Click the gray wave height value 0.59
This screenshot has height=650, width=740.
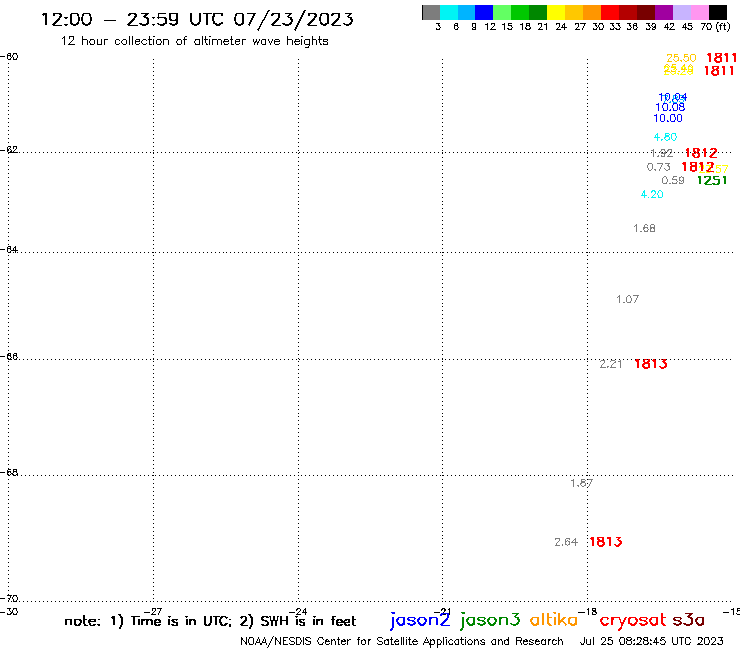pyautogui.click(x=673, y=180)
